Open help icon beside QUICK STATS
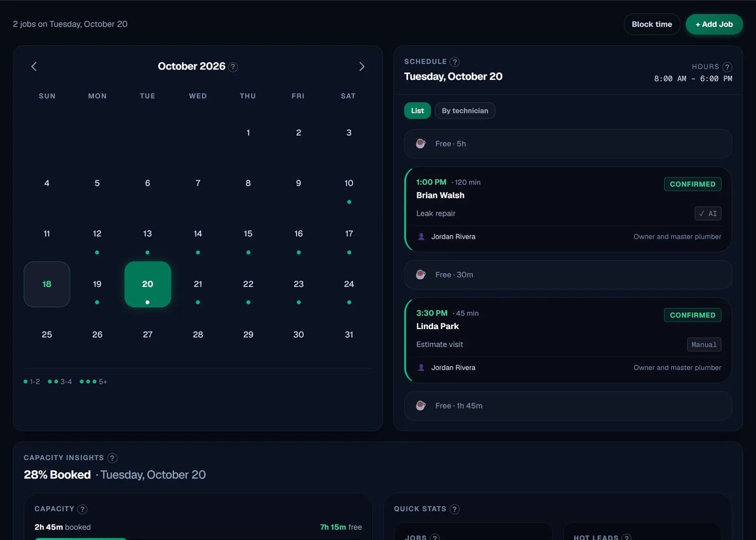The image size is (756, 540). pyautogui.click(x=455, y=509)
